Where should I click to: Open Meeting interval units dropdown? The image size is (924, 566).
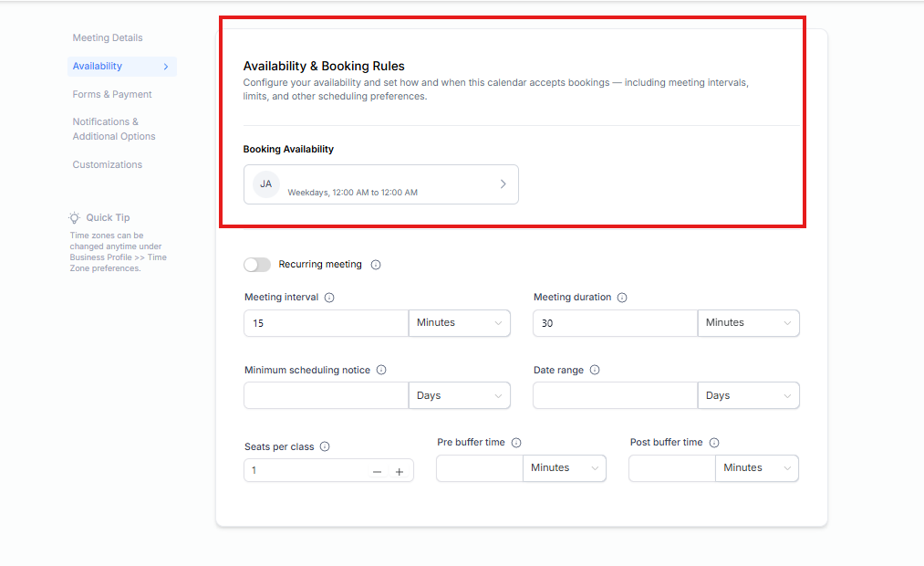tap(459, 323)
